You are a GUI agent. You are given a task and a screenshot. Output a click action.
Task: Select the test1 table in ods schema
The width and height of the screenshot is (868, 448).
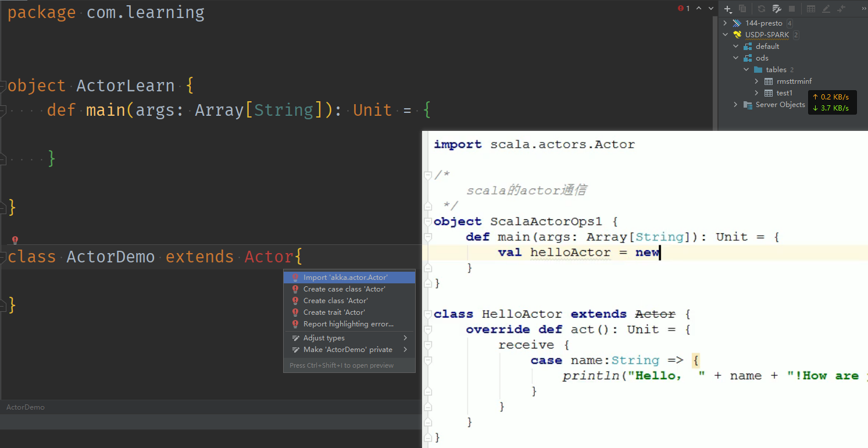pyautogui.click(x=784, y=93)
